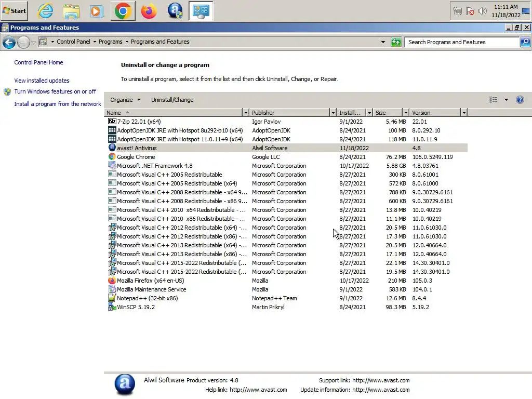Viewport: 532px width, 399px height.
Task: Open the recent pages dropdown arrow
Action: (x=33, y=43)
